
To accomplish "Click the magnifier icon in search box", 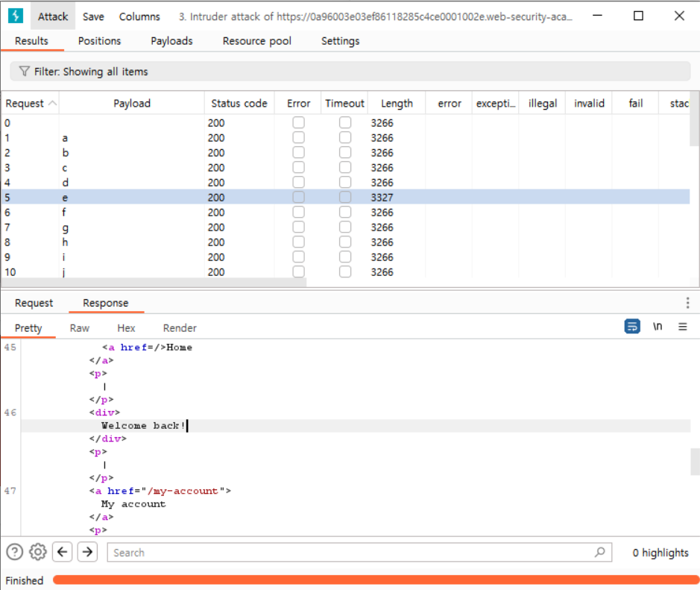I will (600, 552).
